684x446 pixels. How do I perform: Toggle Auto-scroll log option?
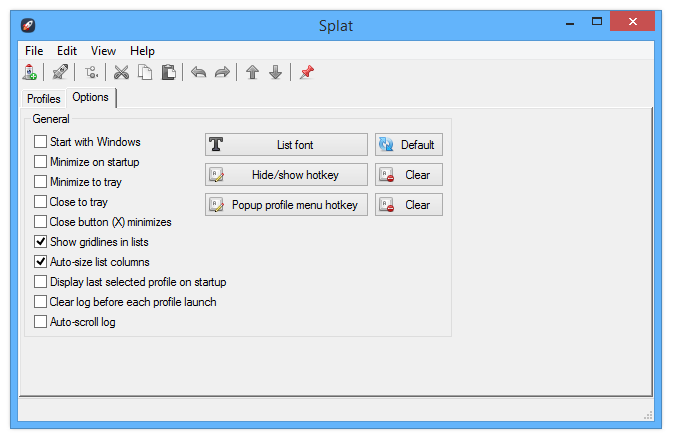41,322
